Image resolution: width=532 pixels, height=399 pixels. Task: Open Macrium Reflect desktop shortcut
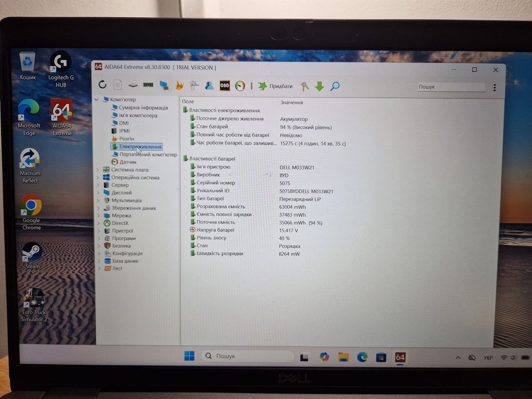(x=30, y=165)
